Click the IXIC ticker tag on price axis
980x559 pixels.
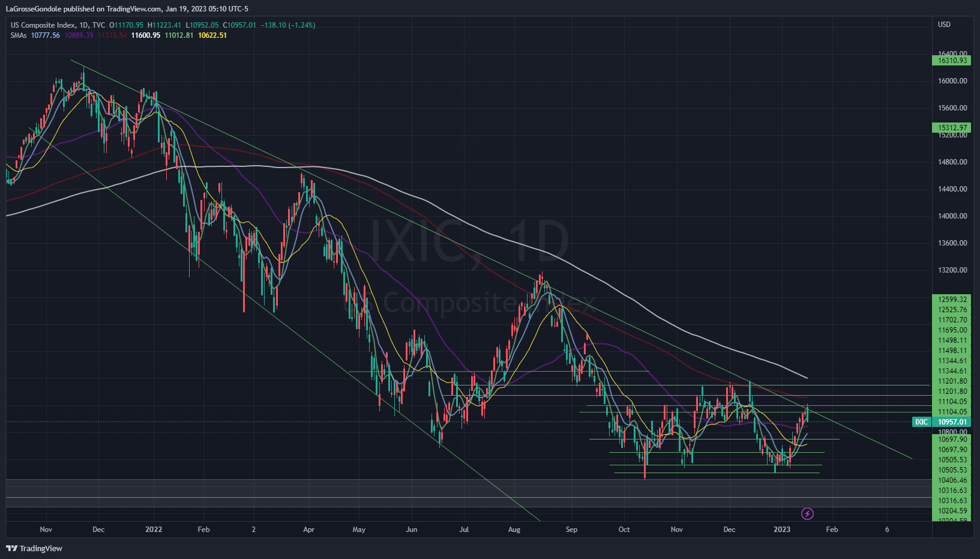921,422
